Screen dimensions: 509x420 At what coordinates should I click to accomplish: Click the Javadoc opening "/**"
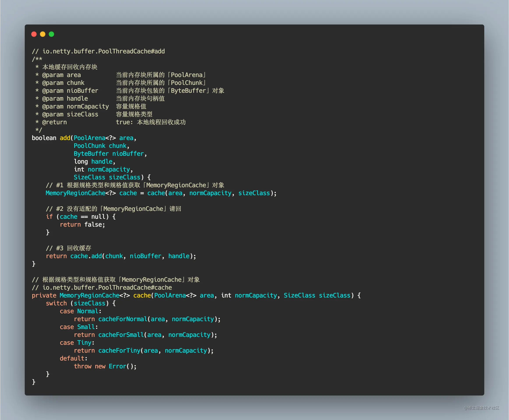pos(37,59)
